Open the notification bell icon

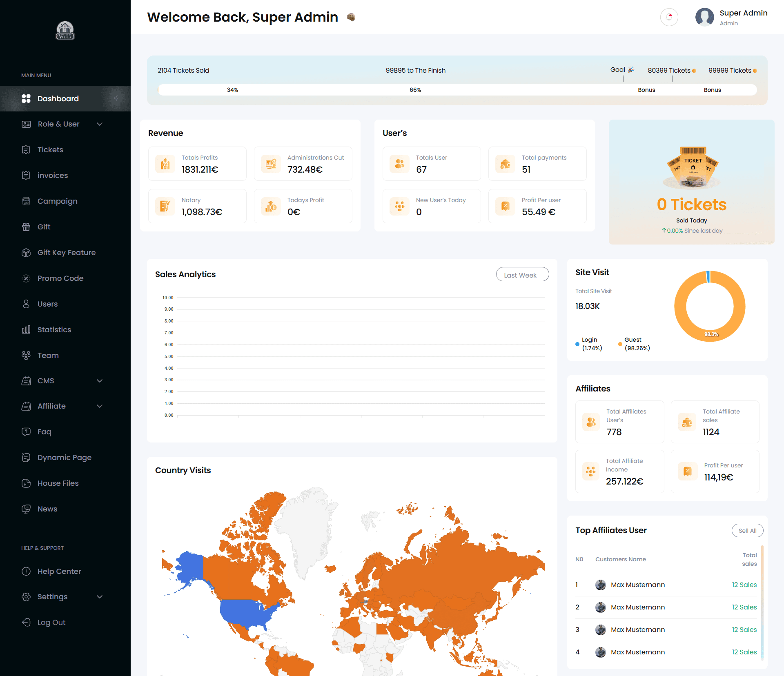point(669,17)
